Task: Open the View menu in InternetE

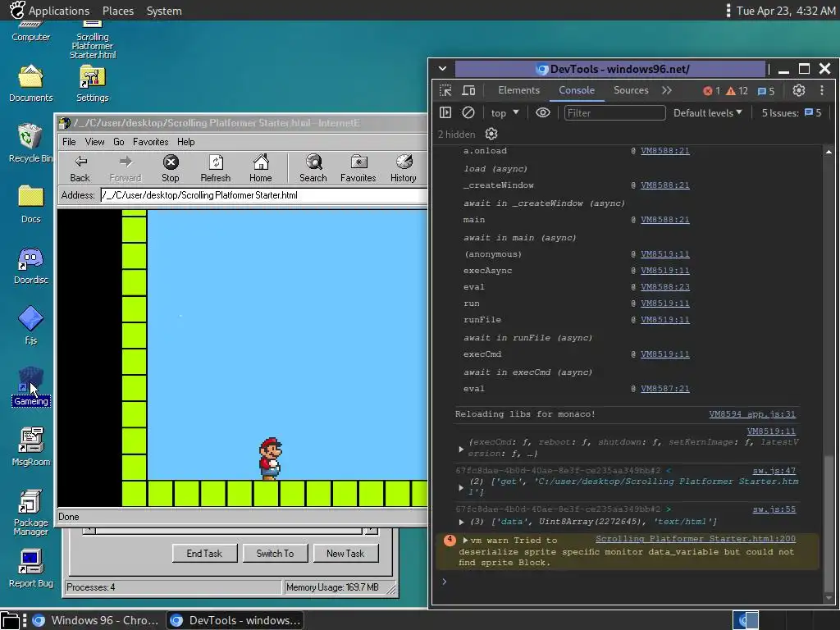Action: click(x=95, y=142)
